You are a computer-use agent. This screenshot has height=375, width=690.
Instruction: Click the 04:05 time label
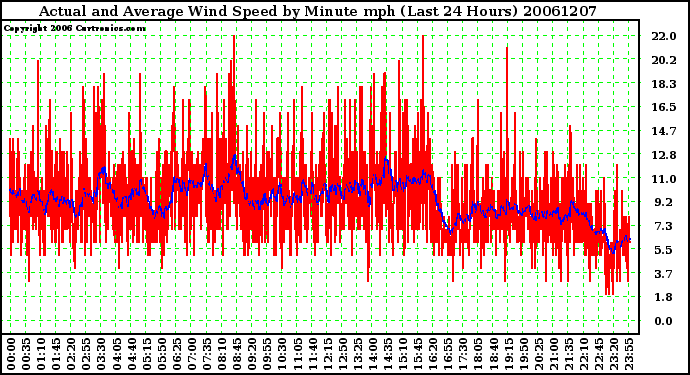click(x=116, y=354)
